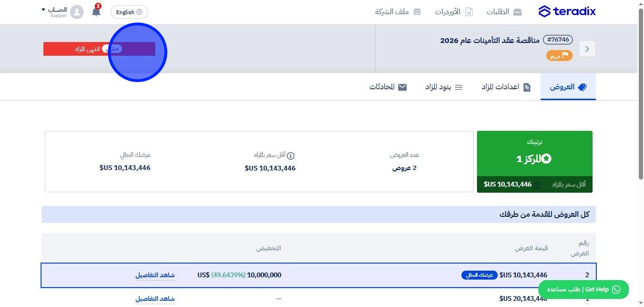Open the المحادثات tab

click(388, 87)
